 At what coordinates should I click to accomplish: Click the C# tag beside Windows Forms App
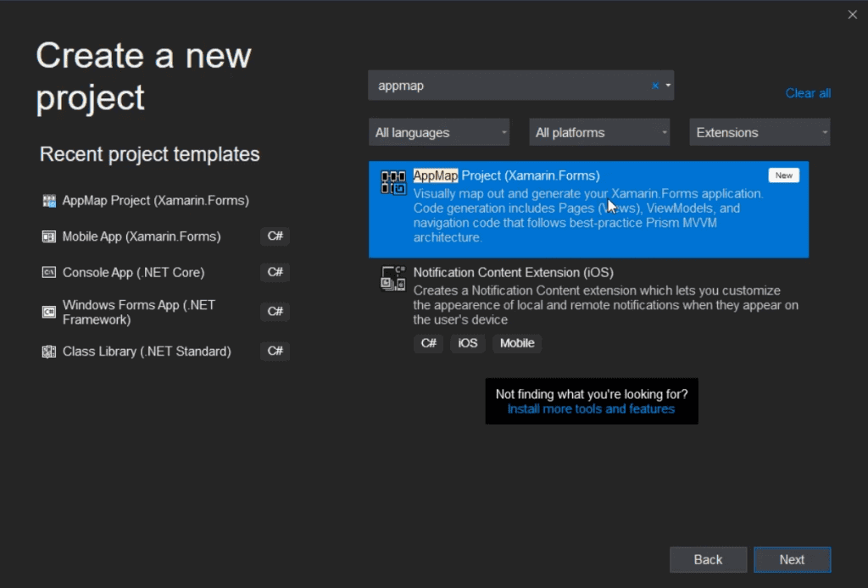(275, 312)
